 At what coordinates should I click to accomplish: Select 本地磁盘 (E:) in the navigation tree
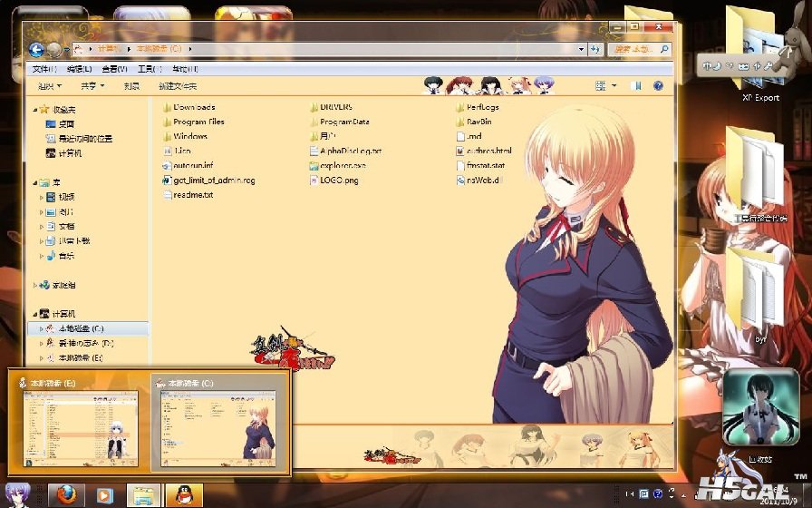75,357
